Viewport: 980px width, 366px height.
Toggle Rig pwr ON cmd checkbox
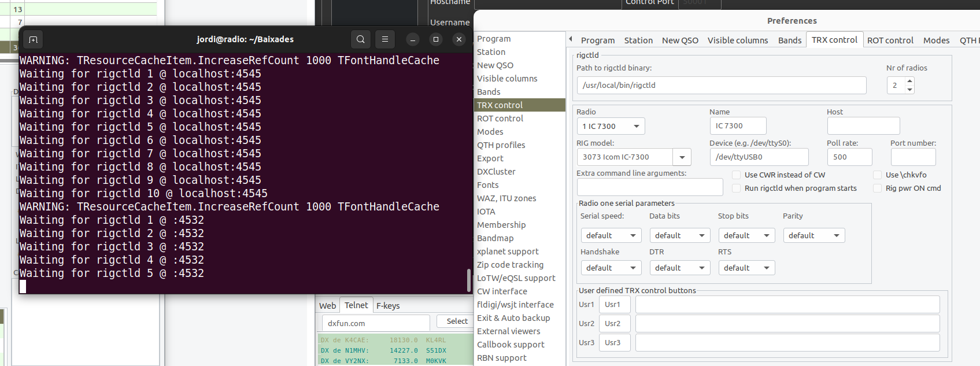pyautogui.click(x=877, y=188)
